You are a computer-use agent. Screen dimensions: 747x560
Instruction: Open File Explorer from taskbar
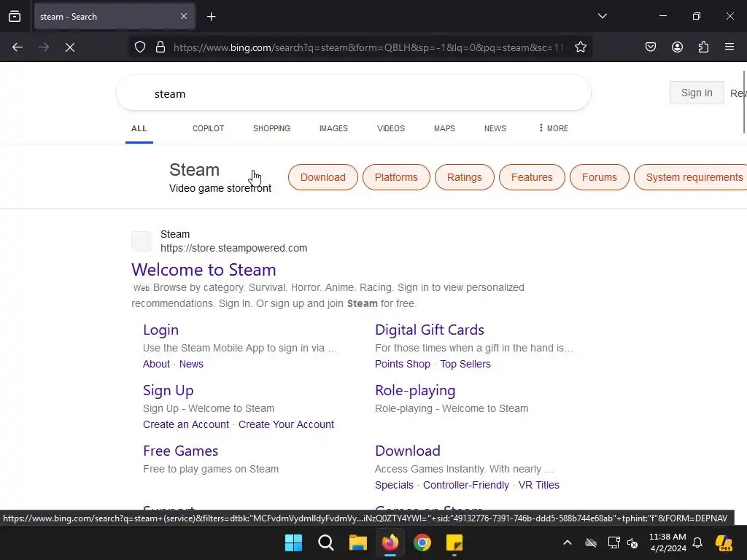click(x=357, y=542)
